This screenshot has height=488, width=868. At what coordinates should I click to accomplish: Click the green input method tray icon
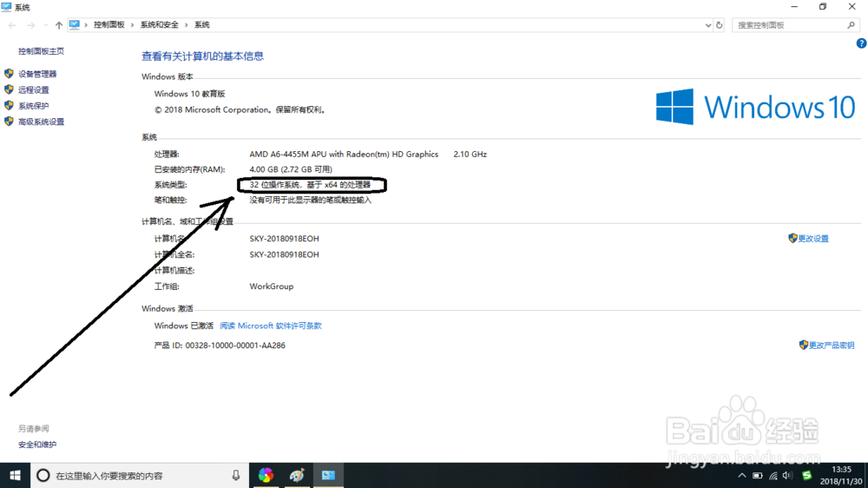click(x=807, y=475)
